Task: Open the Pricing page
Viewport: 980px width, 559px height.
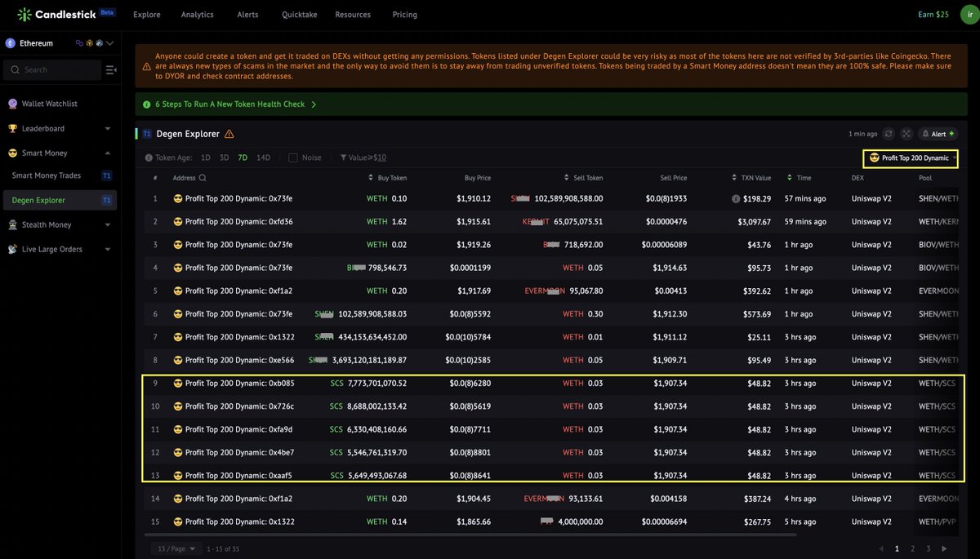Action: point(404,15)
